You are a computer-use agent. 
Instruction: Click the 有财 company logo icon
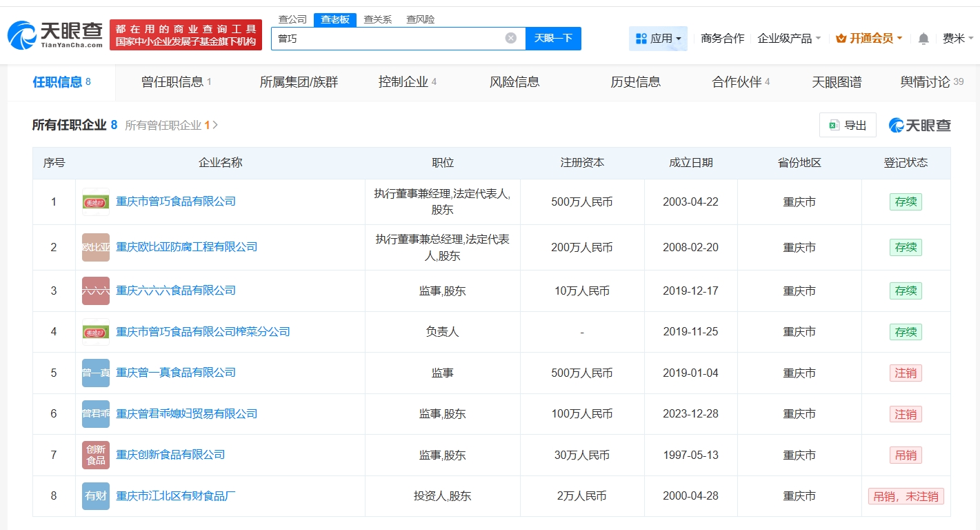tap(95, 496)
